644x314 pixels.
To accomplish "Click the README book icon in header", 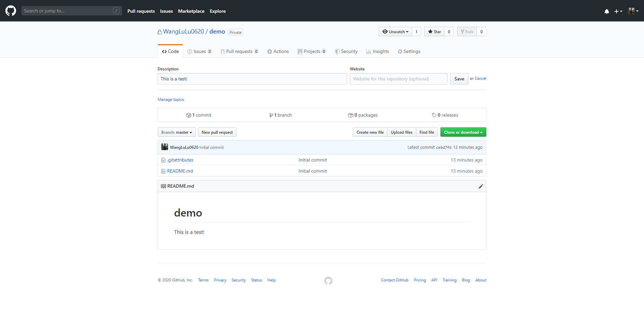I will click(x=163, y=186).
